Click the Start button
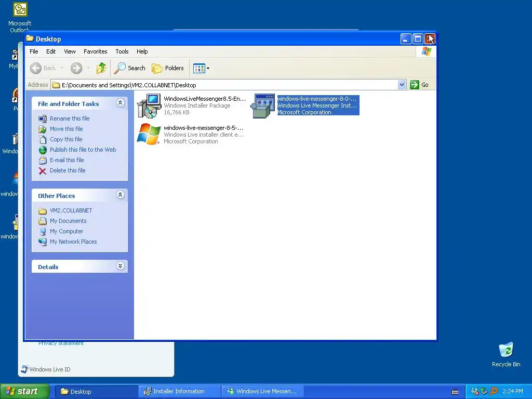The image size is (532, 399). (24, 391)
